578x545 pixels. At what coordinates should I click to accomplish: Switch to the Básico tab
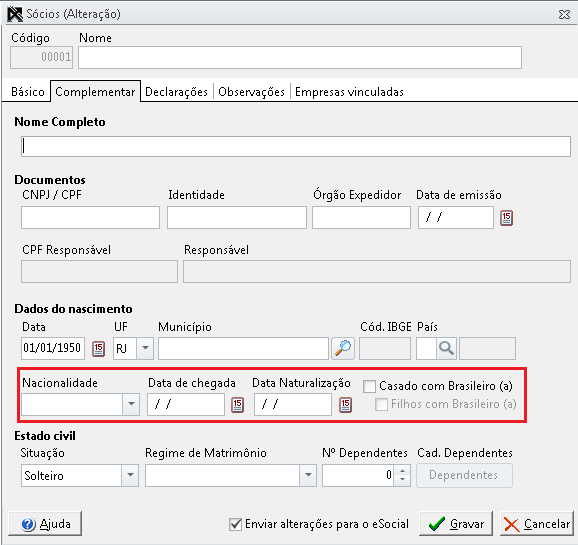click(x=27, y=91)
